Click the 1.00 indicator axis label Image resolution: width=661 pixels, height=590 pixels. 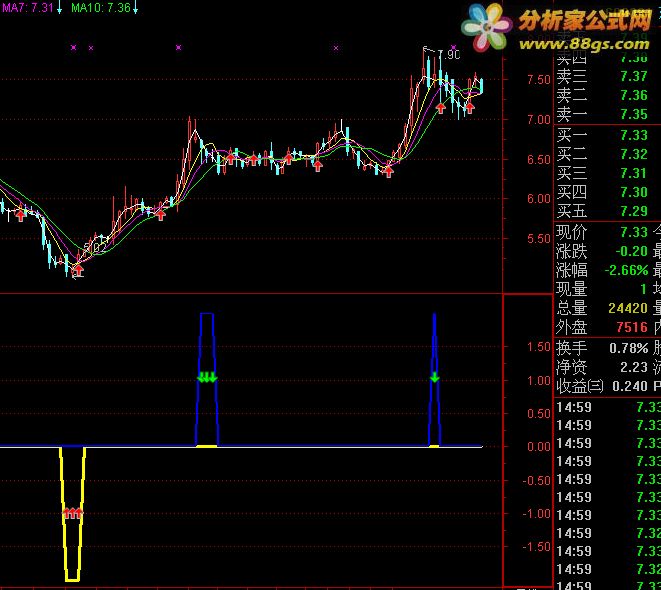pos(539,381)
